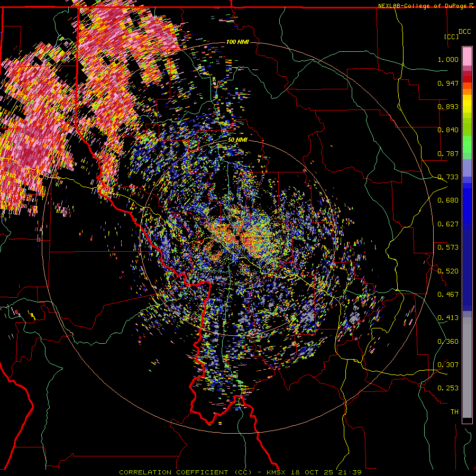
Task: Pick the gray color bar segment near 0.307
Action: point(467,368)
